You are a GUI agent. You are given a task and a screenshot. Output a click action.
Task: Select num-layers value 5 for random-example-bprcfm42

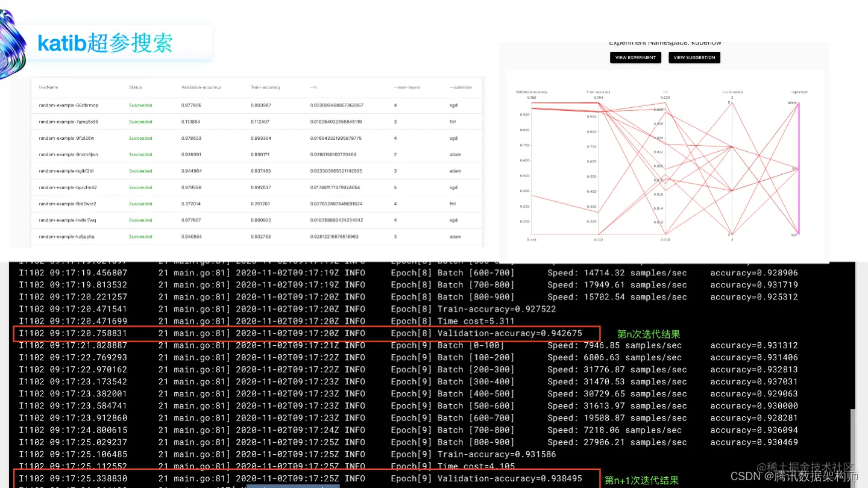click(x=395, y=187)
